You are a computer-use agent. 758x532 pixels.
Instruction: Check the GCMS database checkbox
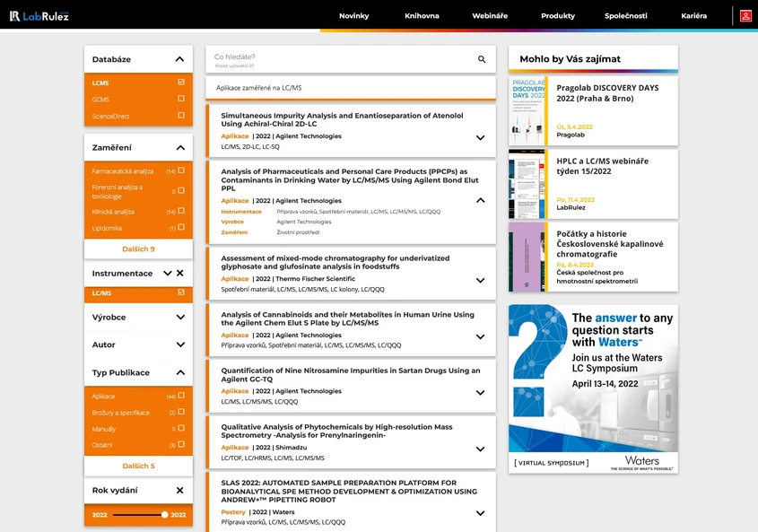click(x=181, y=99)
